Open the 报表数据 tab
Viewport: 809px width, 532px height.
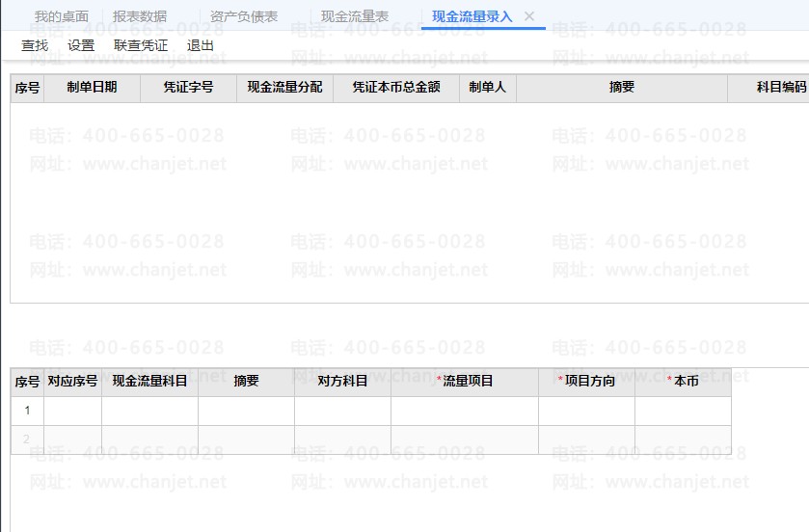[x=139, y=16]
